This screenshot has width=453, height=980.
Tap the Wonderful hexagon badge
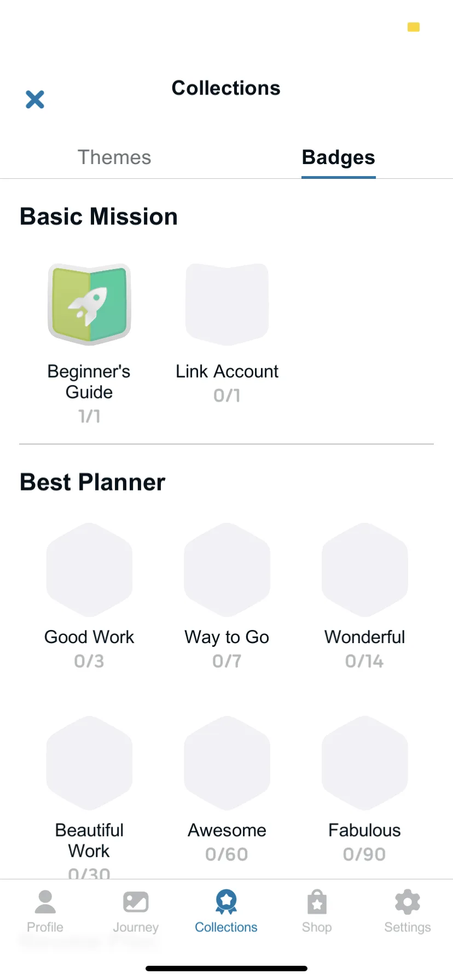tap(365, 570)
